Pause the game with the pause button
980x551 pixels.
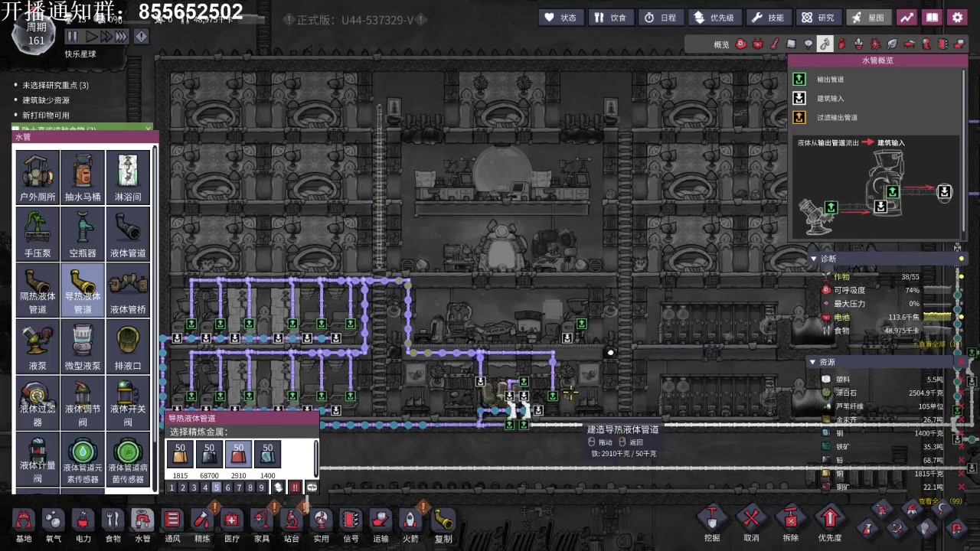click(x=72, y=36)
